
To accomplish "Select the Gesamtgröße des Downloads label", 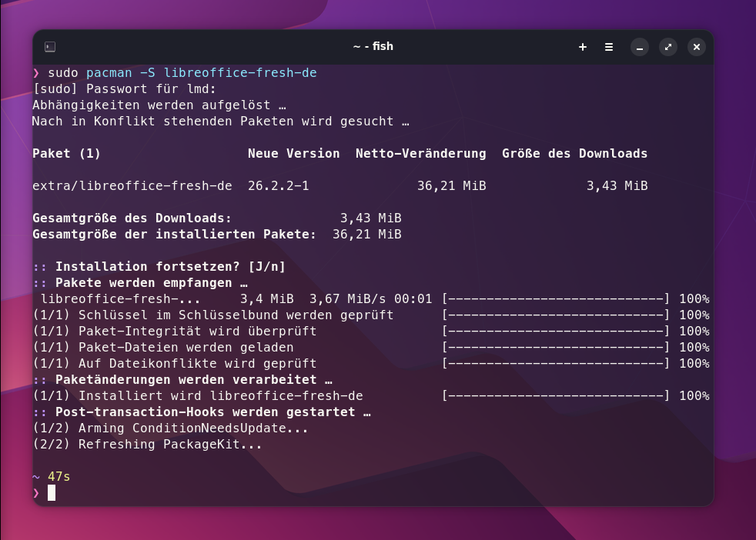I will pos(131,218).
